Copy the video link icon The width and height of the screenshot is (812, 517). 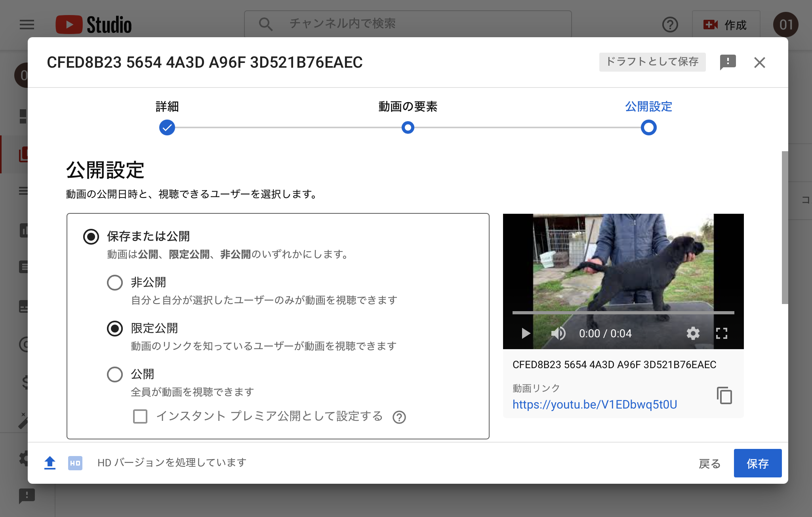[724, 395]
